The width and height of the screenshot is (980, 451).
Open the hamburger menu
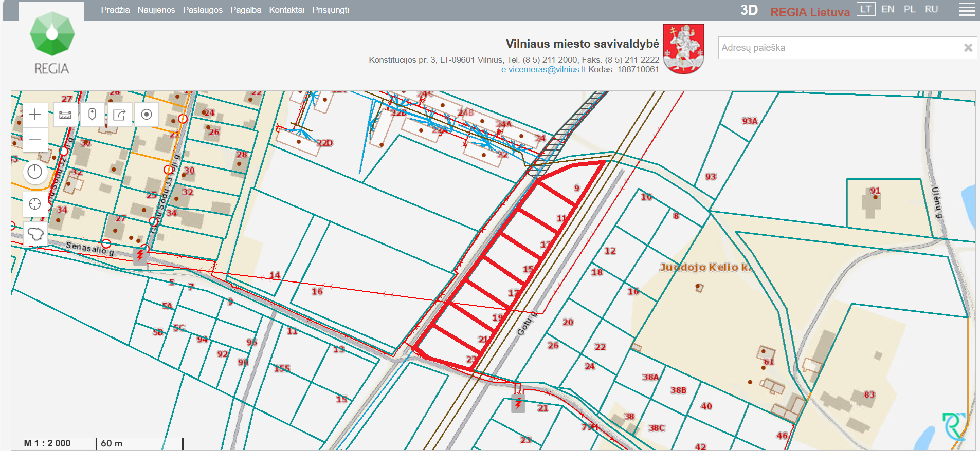click(x=967, y=10)
